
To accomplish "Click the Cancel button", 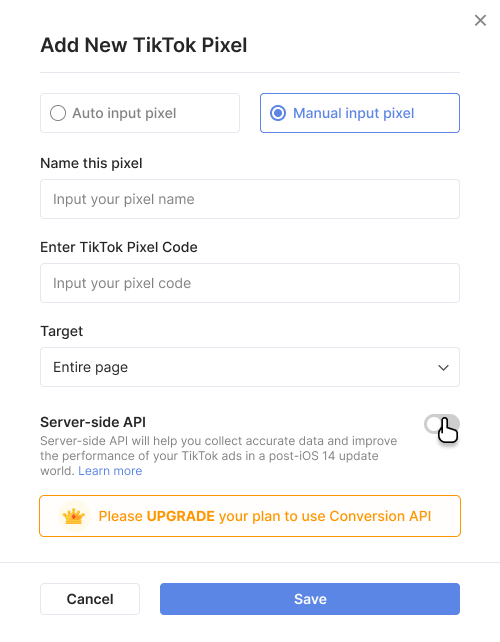I will [x=90, y=599].
